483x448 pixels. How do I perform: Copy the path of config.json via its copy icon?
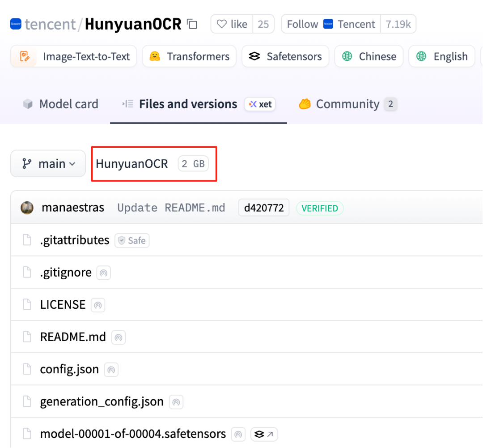[x=111, y=370]
